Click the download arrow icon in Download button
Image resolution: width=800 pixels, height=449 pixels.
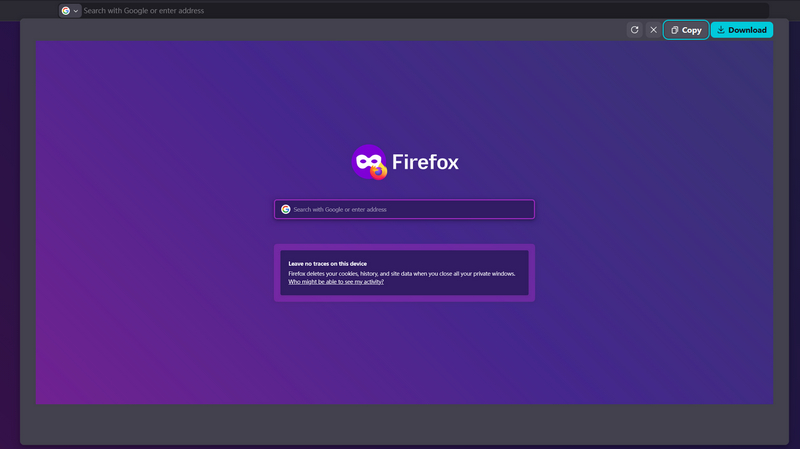click(x=721, y=30)
